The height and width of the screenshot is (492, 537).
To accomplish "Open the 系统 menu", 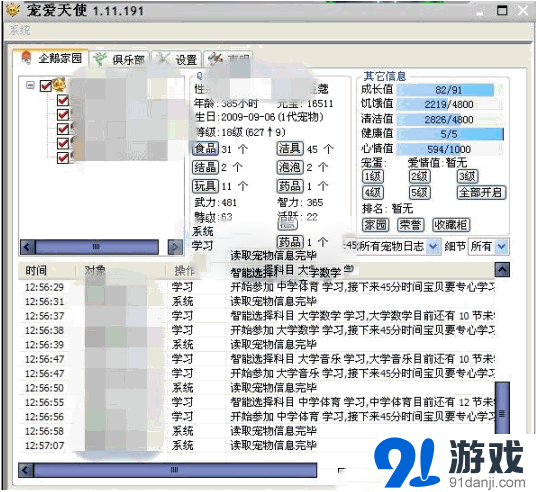I will pos(20,30).
